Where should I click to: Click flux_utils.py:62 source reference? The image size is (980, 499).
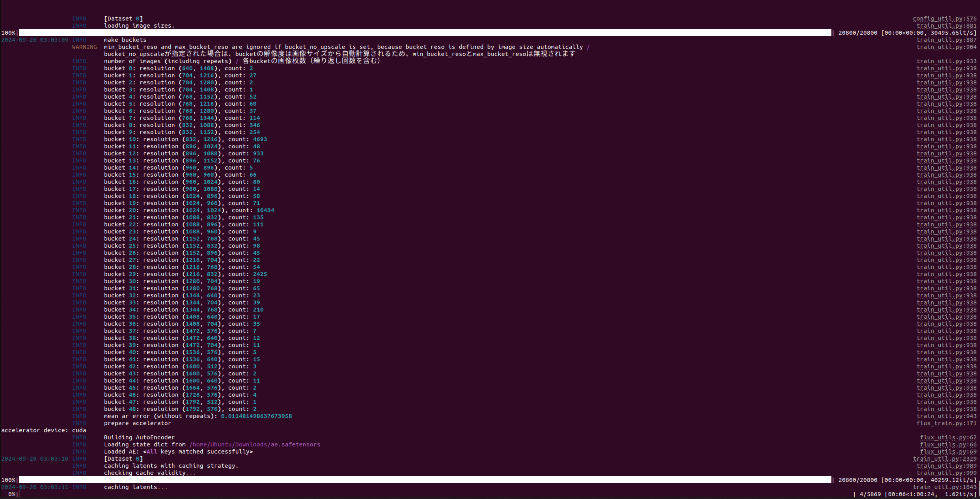coord(948,437)
